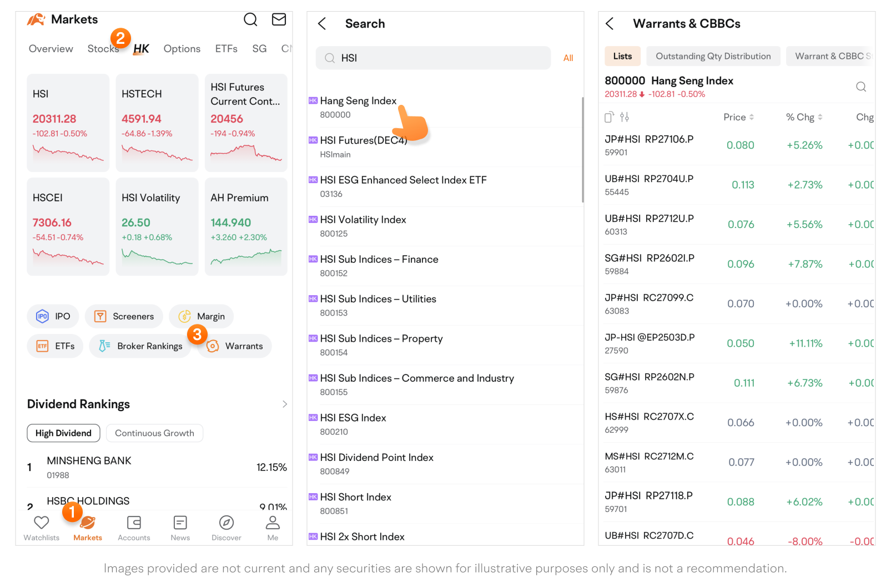The height and width of the screenshot is (588, 891).
Task: Select High Dividend filter
Action: click(63, 433)
